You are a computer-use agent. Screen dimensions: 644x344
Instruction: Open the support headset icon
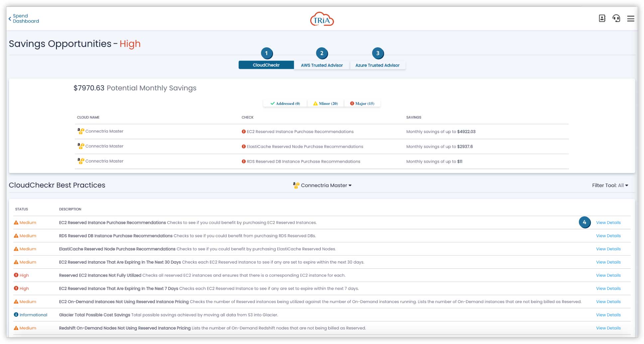(x=616, y=18)
